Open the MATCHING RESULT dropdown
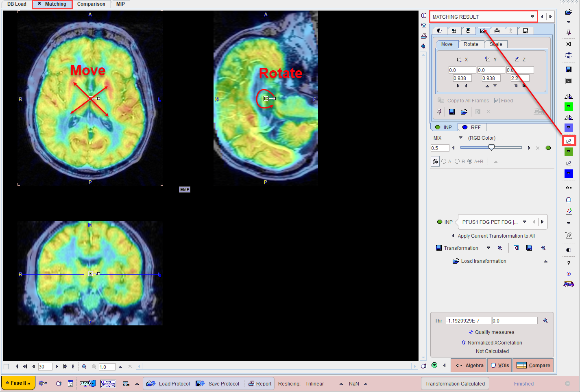580x392 pixels. click(x=532, y=17)
